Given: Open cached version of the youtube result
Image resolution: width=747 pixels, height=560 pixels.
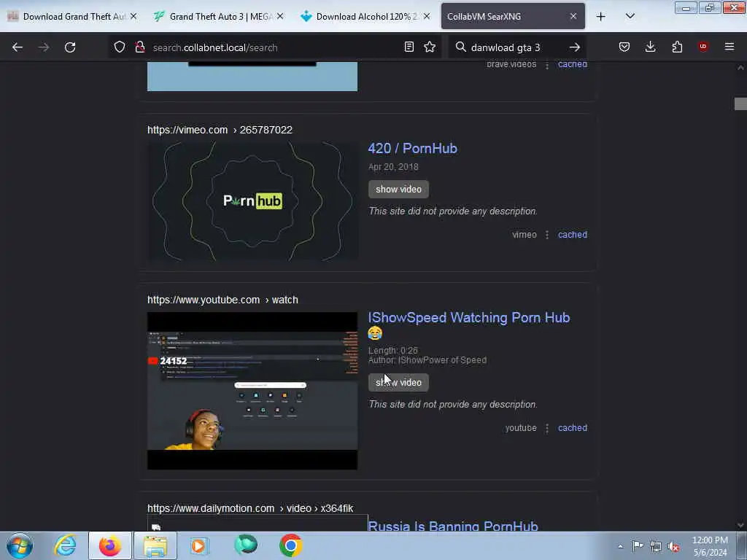Looking at the screenshot, I should point(572,427).
